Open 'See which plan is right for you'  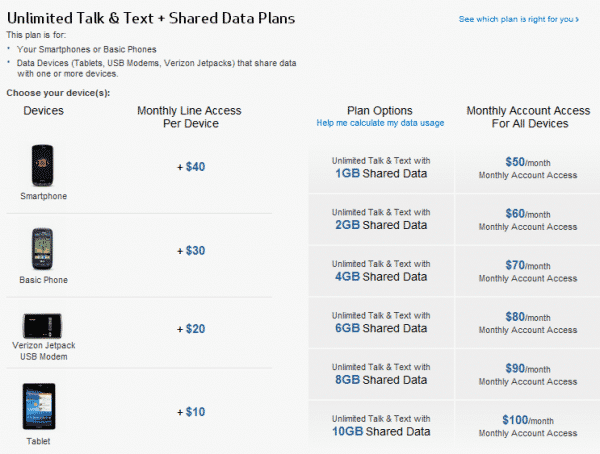516,19
